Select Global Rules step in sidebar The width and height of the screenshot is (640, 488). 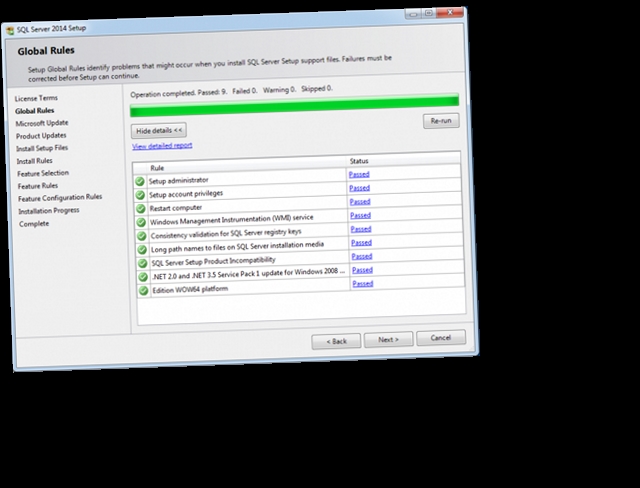pos(35,111)
